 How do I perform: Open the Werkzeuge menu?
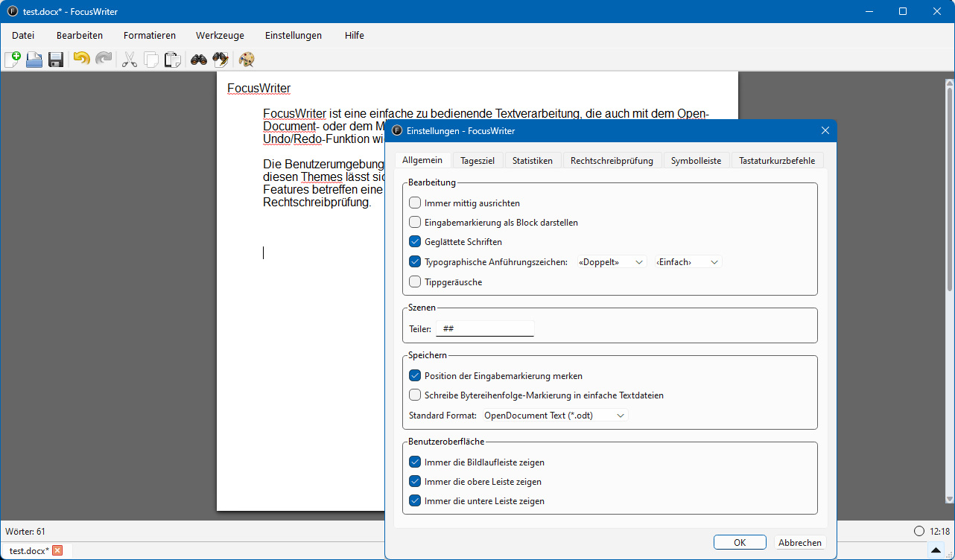[x=220, y=35]
